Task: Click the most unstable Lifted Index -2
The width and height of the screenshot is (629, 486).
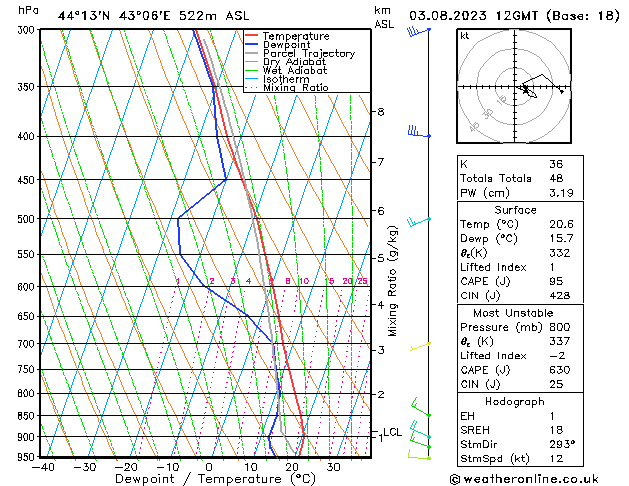Action: click(557, 356)
